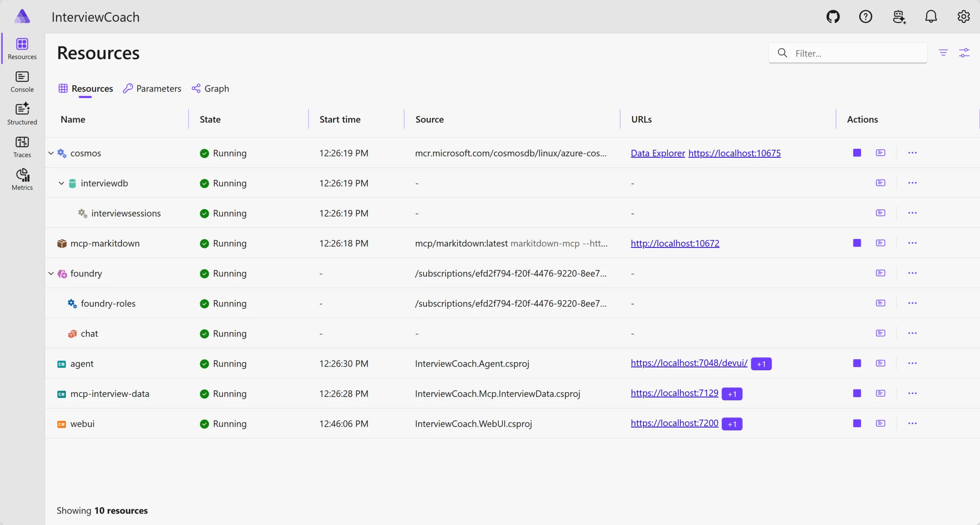Click webui start time 12:46:06 PM

(x=344, y=424)
